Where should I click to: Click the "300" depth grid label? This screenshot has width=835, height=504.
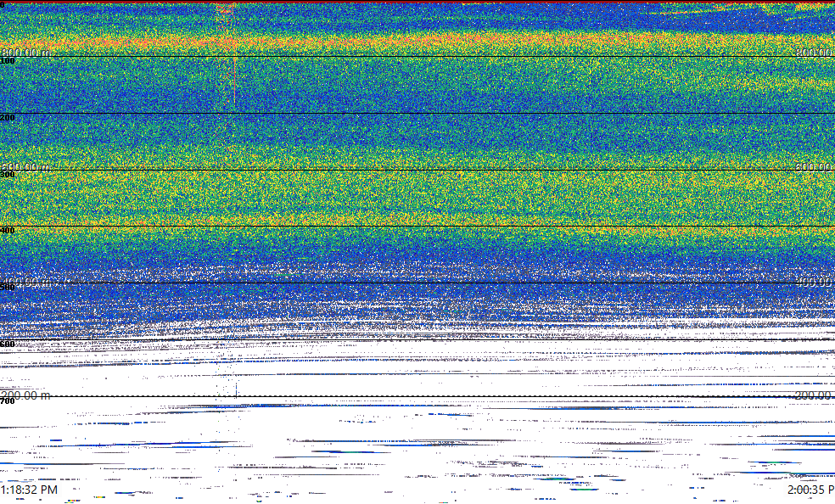tap(8, 174)
